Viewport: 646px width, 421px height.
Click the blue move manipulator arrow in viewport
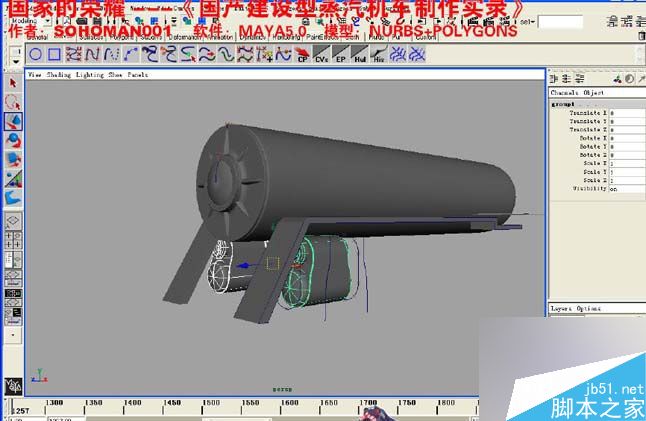click(x=243, y=266)
